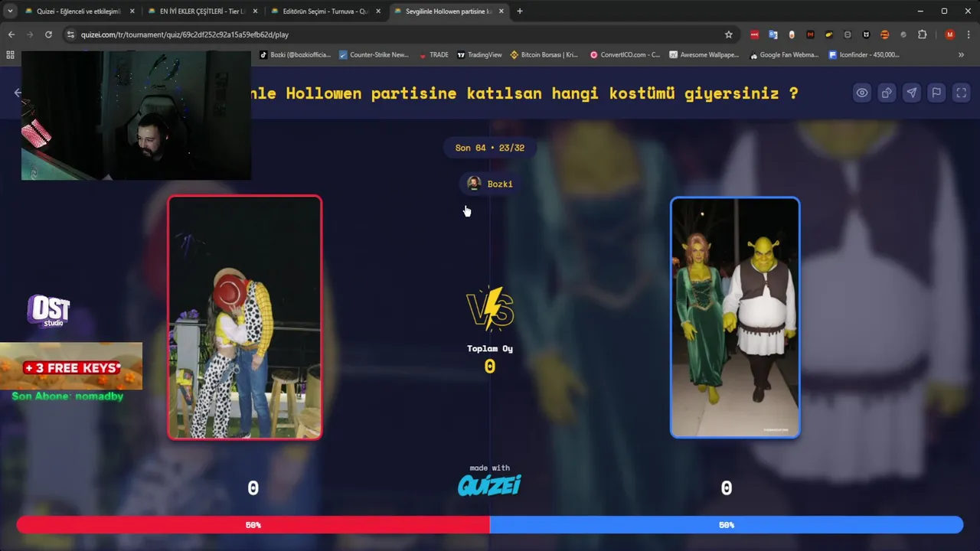The width and height of the screenshot is (980, 551).
Task: Click the red extension icon after the star
Action: pyautogui.click(x=755, y=34)
